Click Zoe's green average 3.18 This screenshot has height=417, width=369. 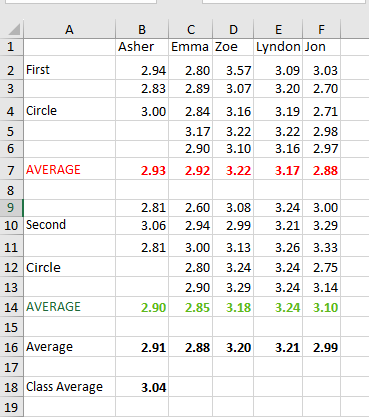coord(233,307)
